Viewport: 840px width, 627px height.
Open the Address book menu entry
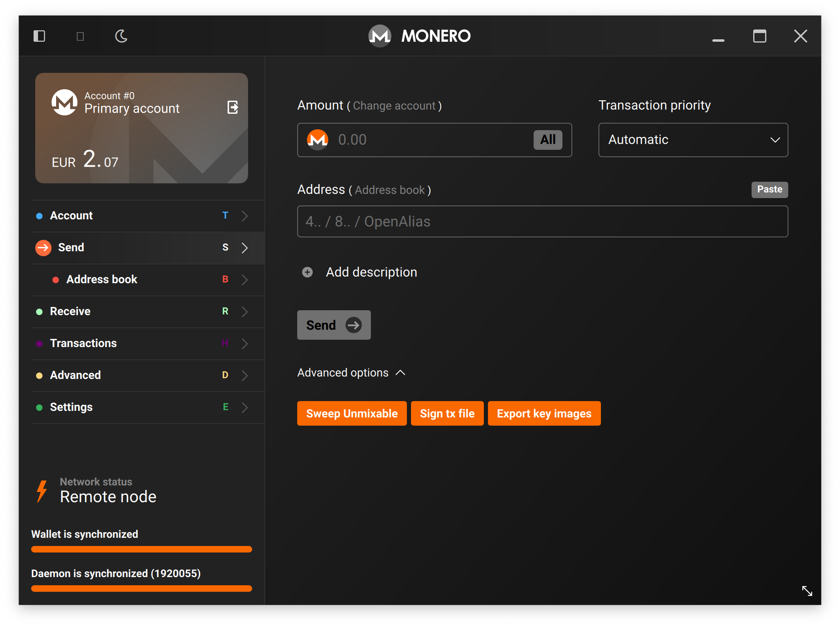click(x=148, y=280)
